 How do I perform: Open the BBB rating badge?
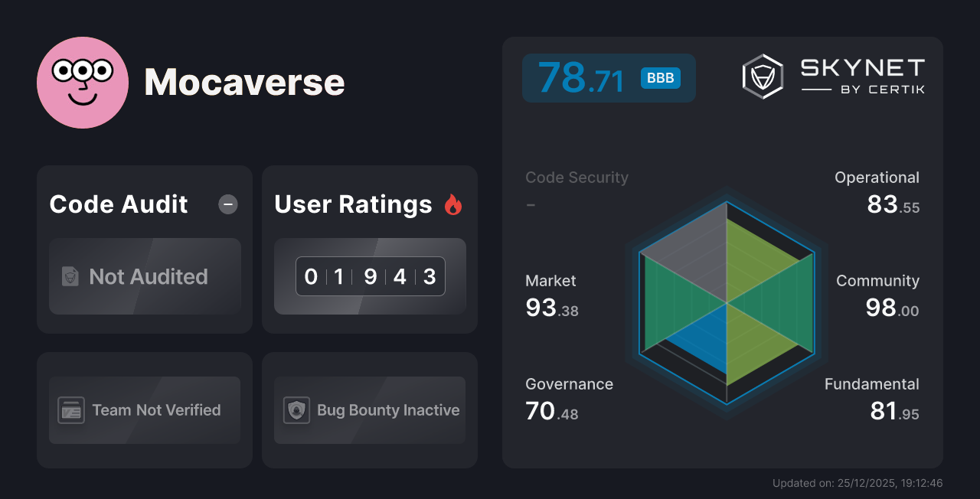click(x=659, y=77)
